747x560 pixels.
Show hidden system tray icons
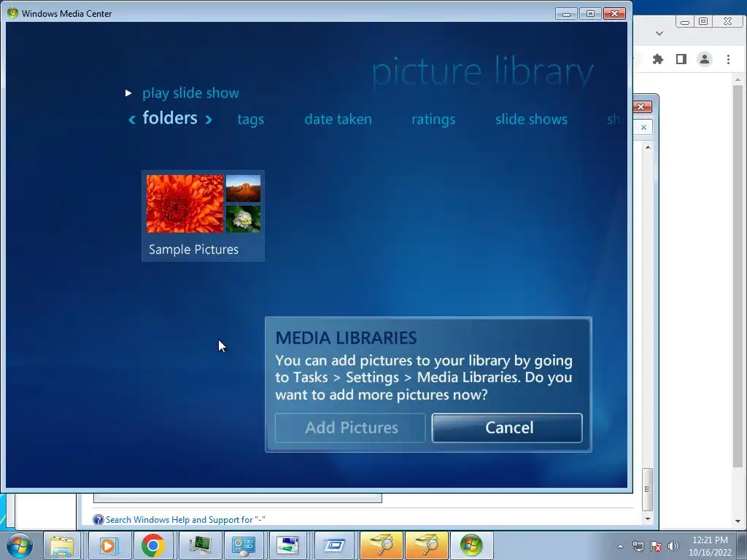pos(620,546)
